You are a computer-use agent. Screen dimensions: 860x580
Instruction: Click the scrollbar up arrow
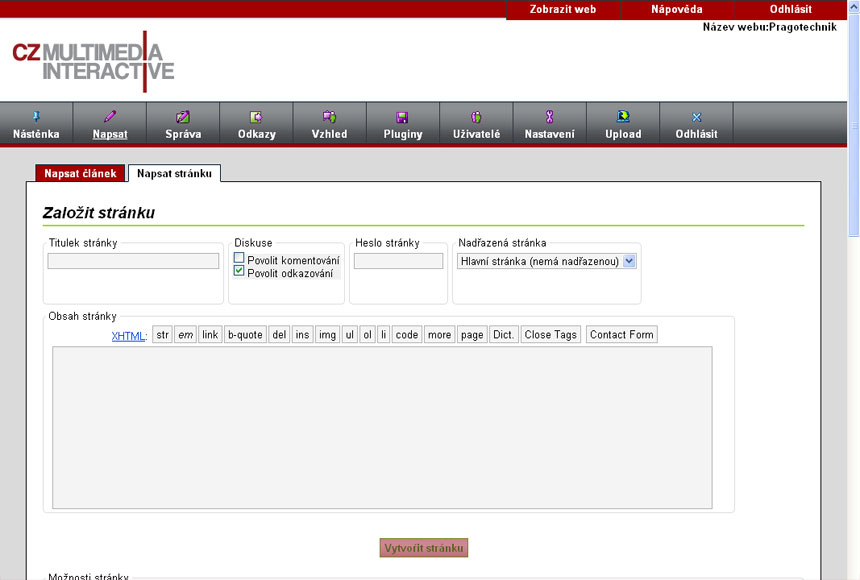click(x=854, y=7)
